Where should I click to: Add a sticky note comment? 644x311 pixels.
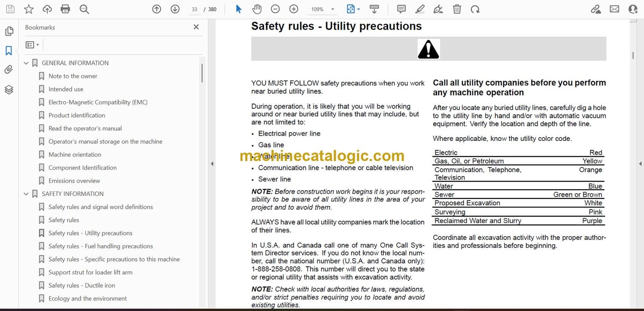(x=401, y=9)
